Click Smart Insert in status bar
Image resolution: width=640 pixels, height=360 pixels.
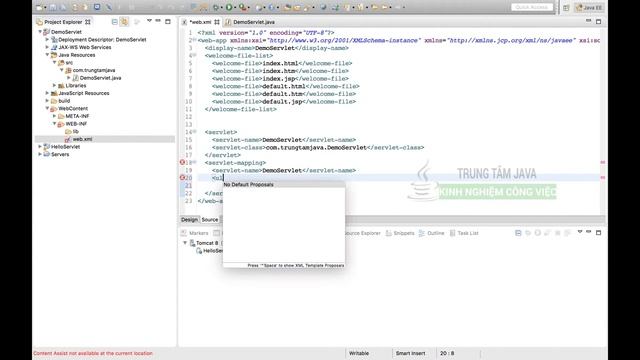[410, 353]
